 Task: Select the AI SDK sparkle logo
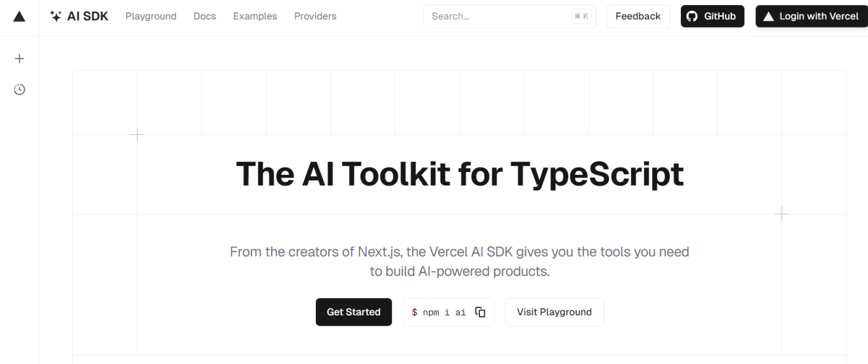click(56, 16)
